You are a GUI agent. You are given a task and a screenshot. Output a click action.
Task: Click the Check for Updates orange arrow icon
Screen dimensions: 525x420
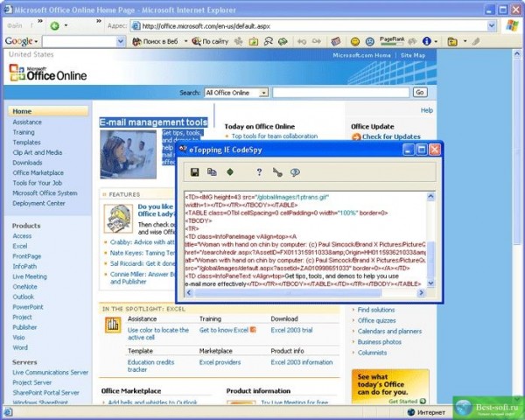356,137
